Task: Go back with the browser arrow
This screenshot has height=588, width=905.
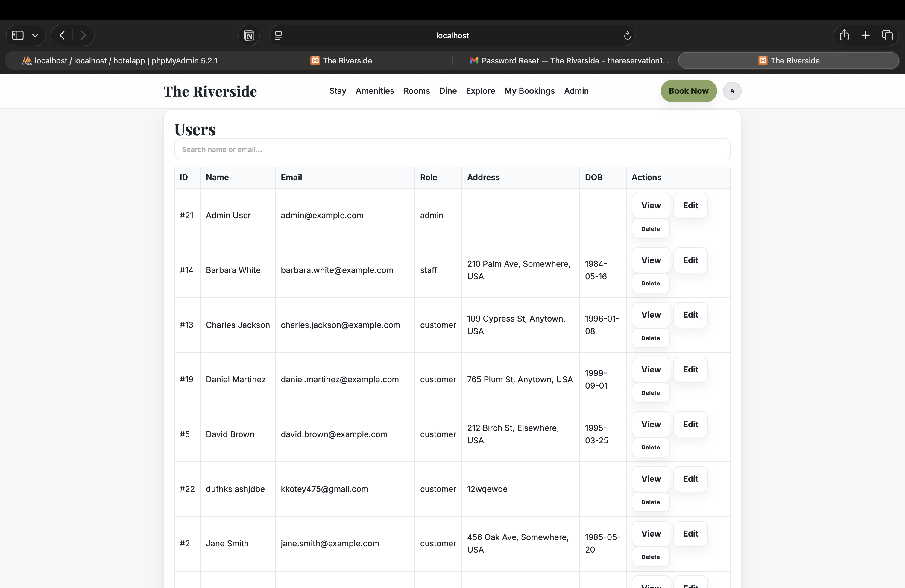Action: coord(62,35)
